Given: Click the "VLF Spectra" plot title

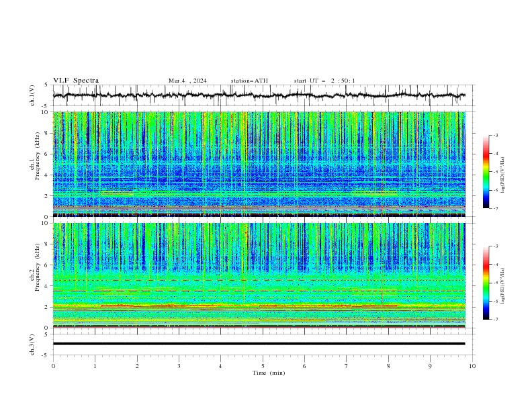Looking at the screenshot, I should coord(76,81).
